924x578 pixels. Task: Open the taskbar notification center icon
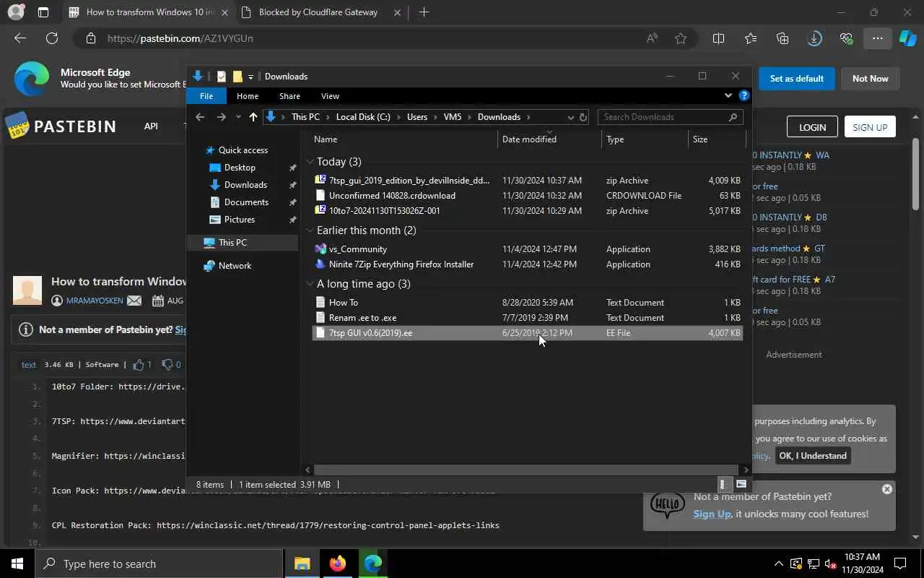click(900, 564)
